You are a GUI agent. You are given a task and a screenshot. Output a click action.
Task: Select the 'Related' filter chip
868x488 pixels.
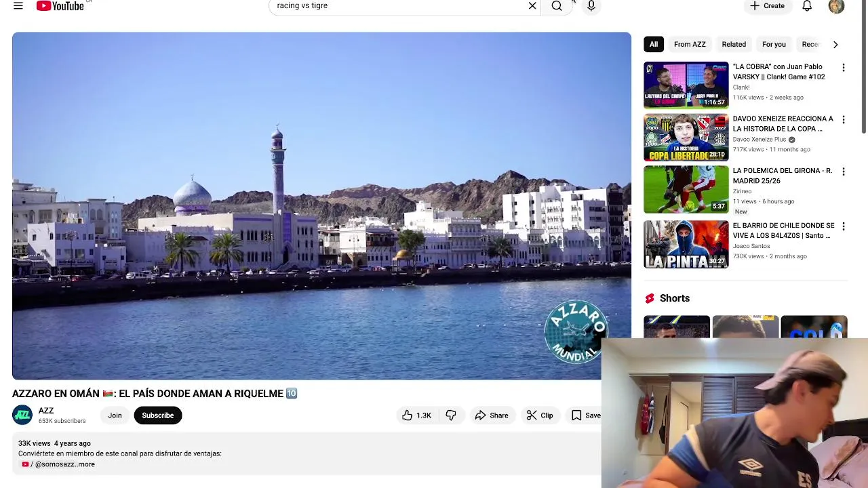coord(734,44)
